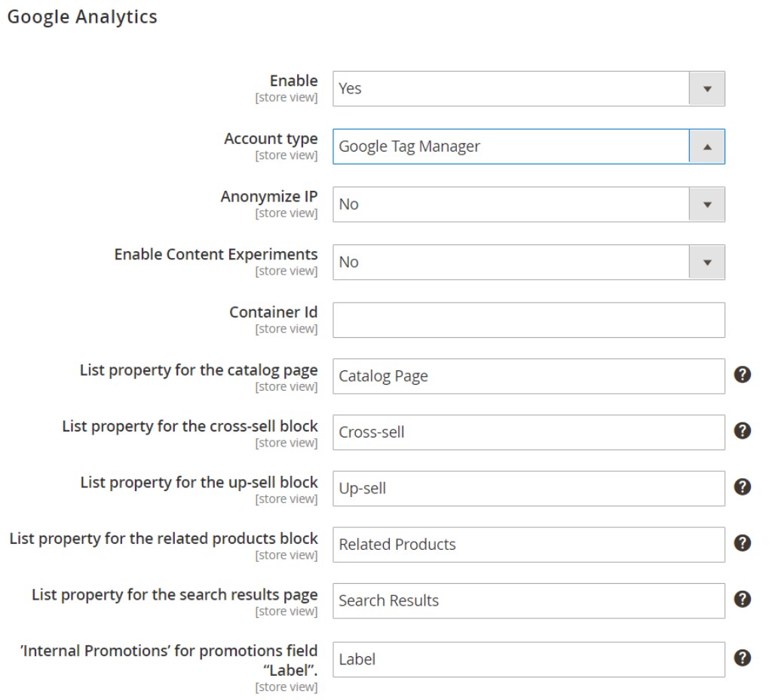Open the Enable dropdown set to Yes
The image size is (772, 700).
(528, 89)
